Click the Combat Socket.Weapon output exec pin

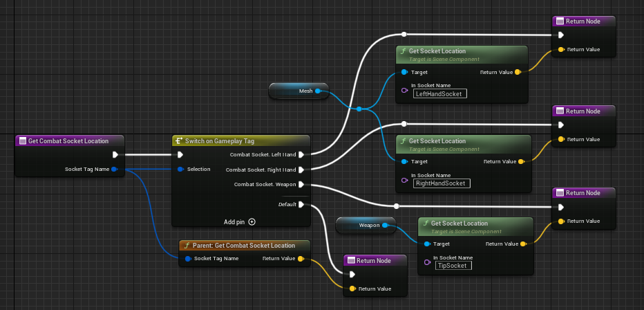(x=301, y=185)
